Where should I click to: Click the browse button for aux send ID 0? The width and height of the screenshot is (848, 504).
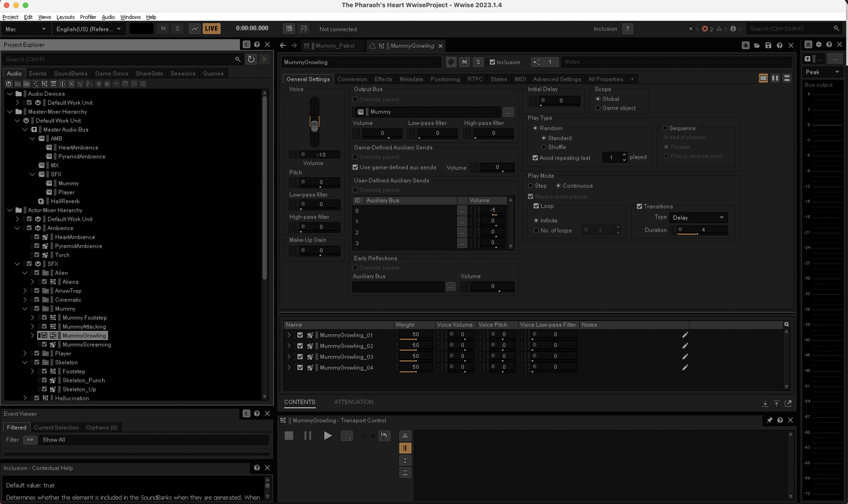click(462, 211)
